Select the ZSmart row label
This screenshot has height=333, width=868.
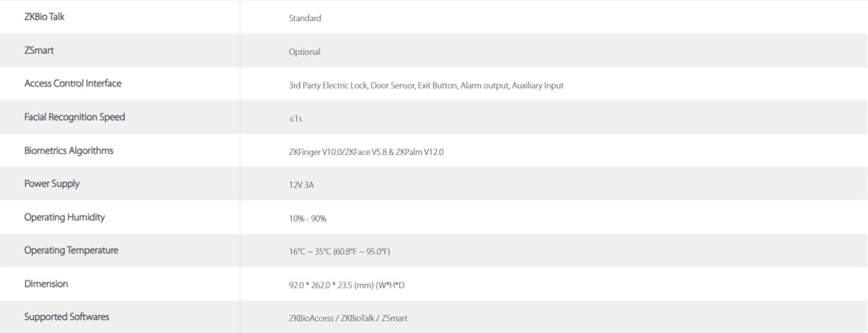pyautogui.click(x=39, y=51)
